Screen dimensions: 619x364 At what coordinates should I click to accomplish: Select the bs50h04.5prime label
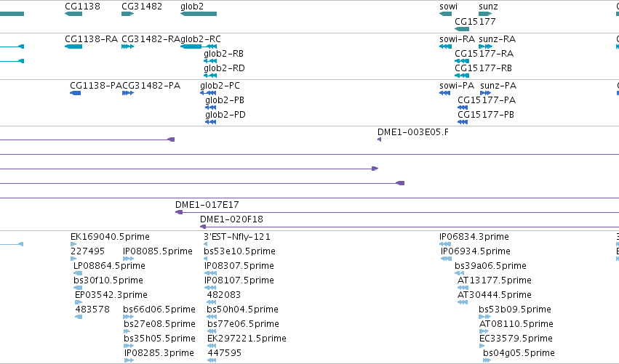[x=242, y=310]
